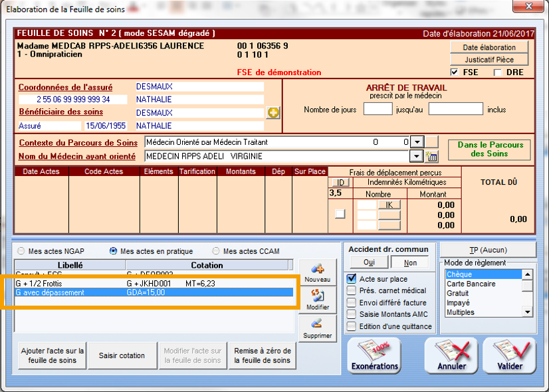
Task: Expand the Nom du Médecin ayant orienté dropdown
Action: point(417,157)
